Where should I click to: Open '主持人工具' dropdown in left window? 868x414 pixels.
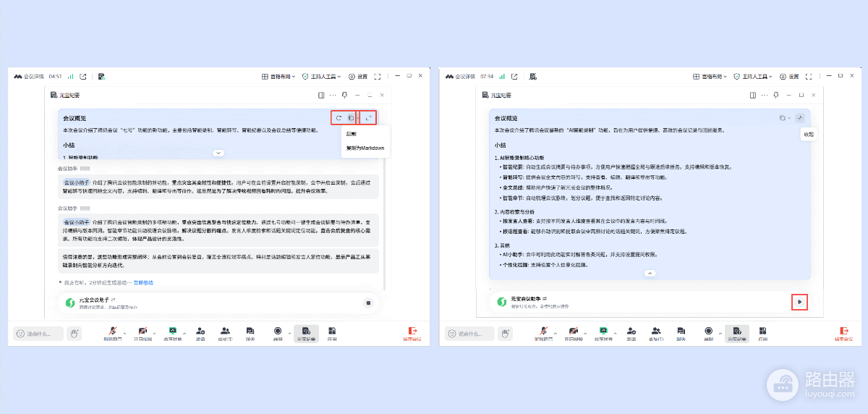click(x=322, y=76)
